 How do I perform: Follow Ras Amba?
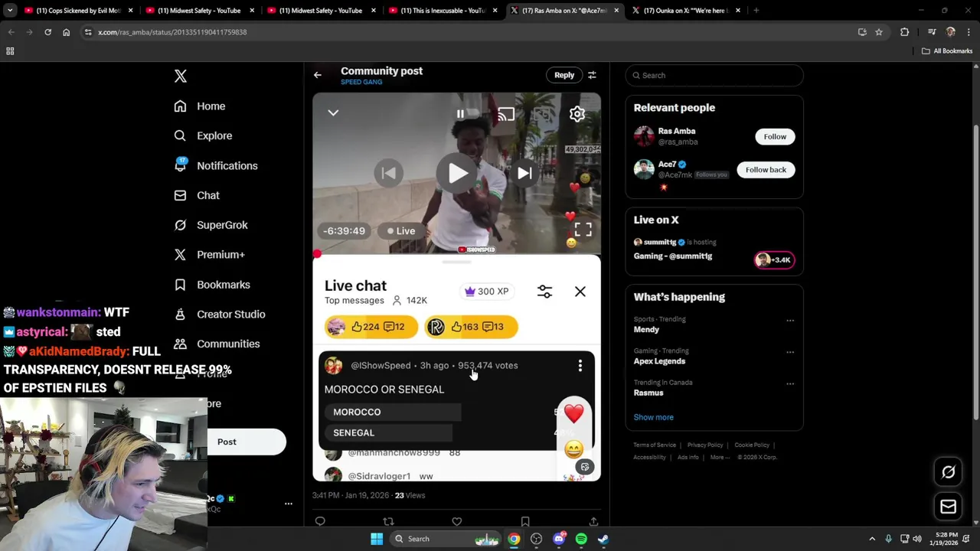[x=775, y=136]
